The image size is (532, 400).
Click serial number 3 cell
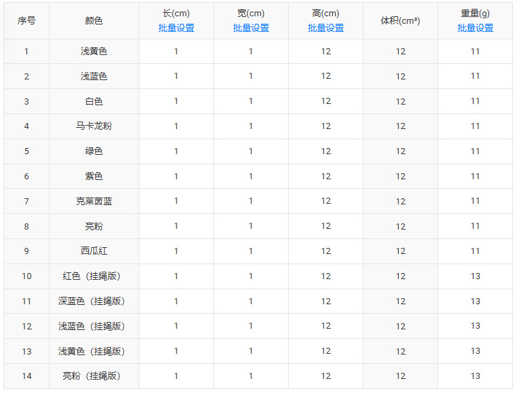click(x=26, y=101)
